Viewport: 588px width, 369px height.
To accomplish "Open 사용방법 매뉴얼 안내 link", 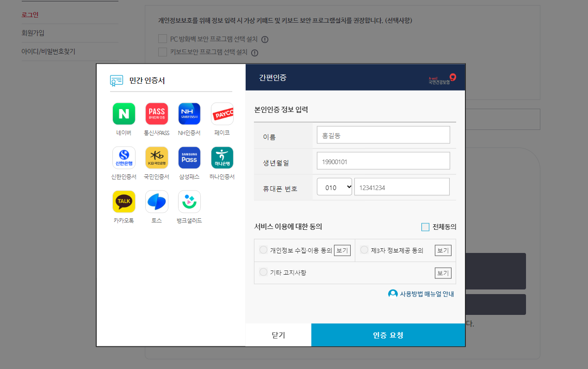I will point(421,294).
